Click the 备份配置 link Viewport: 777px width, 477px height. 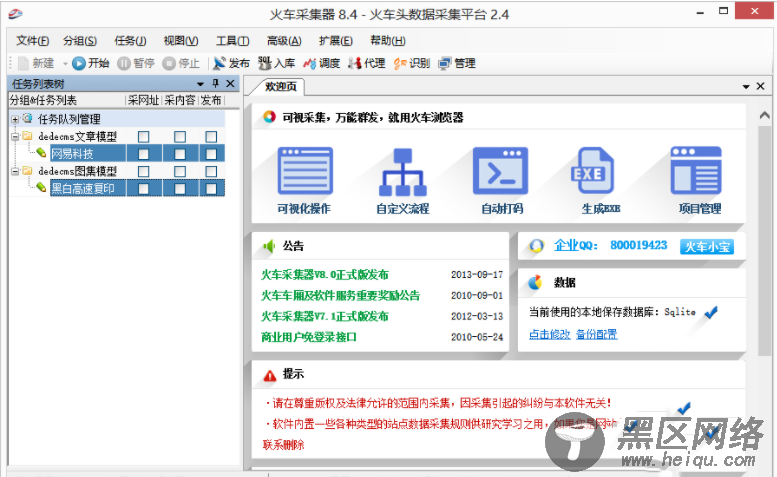[597, 334]
